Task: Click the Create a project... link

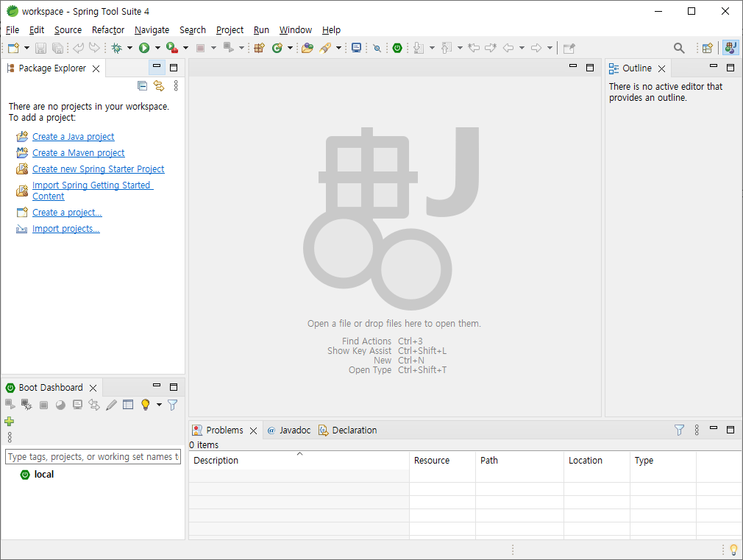Action: point(67,213)
